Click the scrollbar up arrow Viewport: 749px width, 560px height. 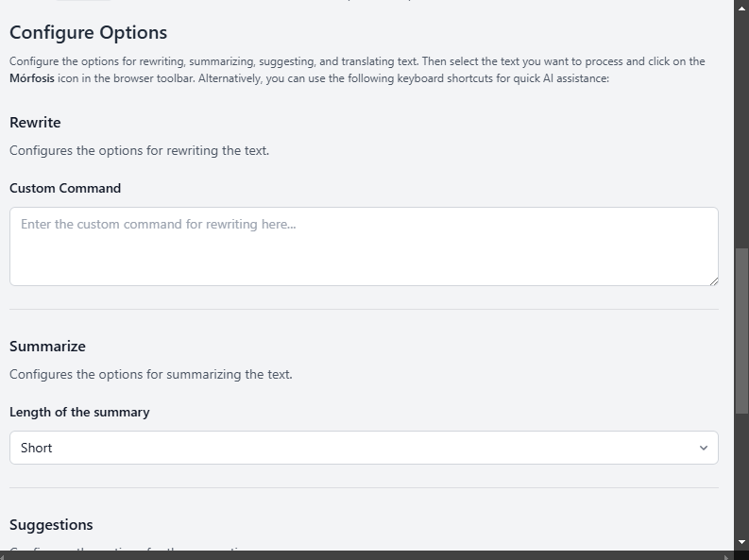click(741, 7)
